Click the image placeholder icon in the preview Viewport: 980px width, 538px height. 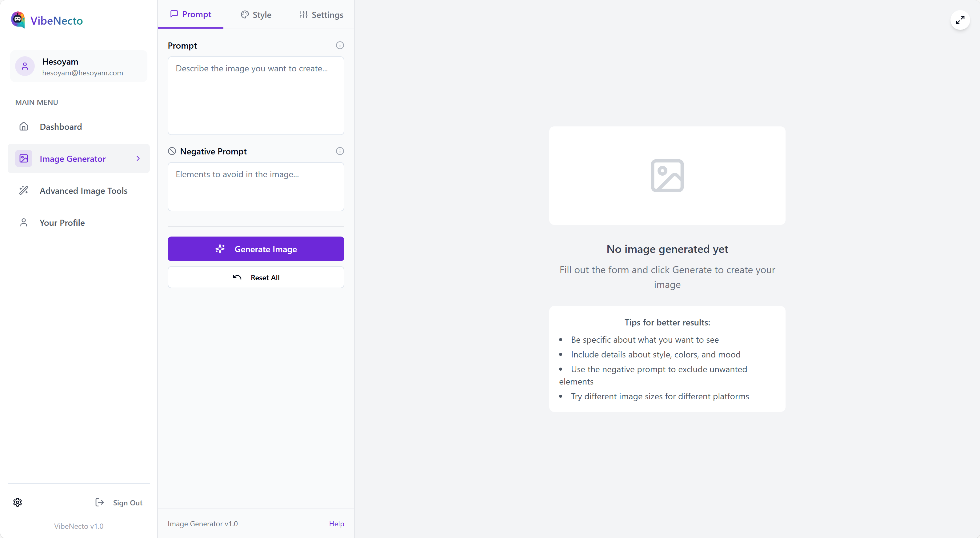pyautogui.click(x=667, y=176)
